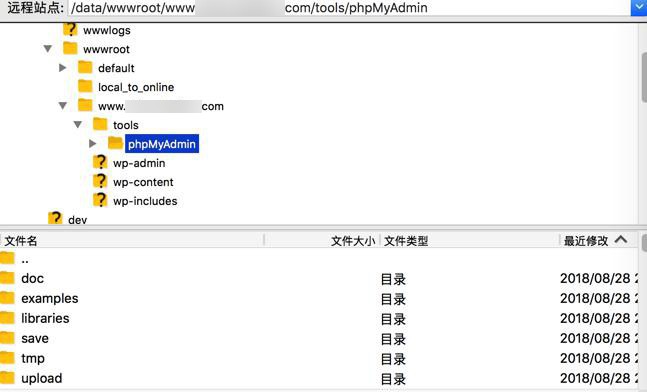The width and height of the screenshot is (647, 392).
Task: Select the upload file name
Action: click(42, 378)
